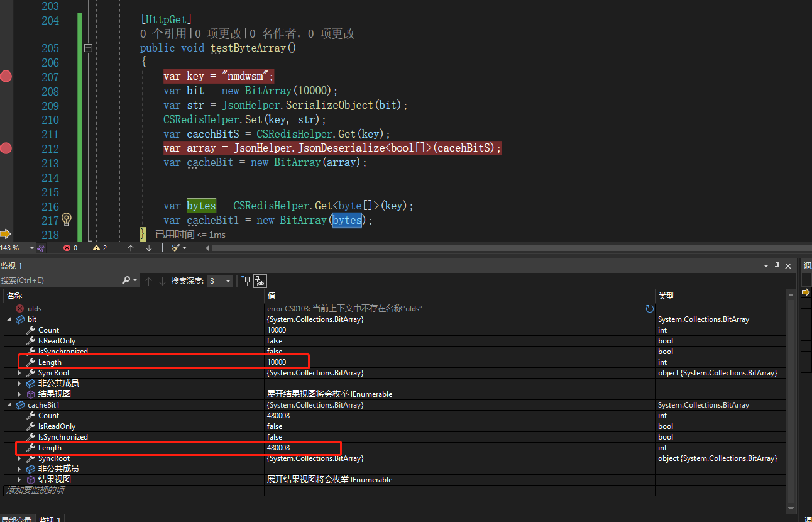
Task: Click the red error icon beside ulds
Action: coord(19,309)
